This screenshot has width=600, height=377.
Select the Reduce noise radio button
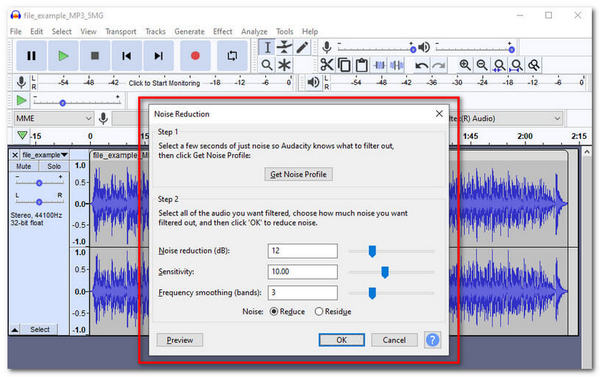click(274, 312)
